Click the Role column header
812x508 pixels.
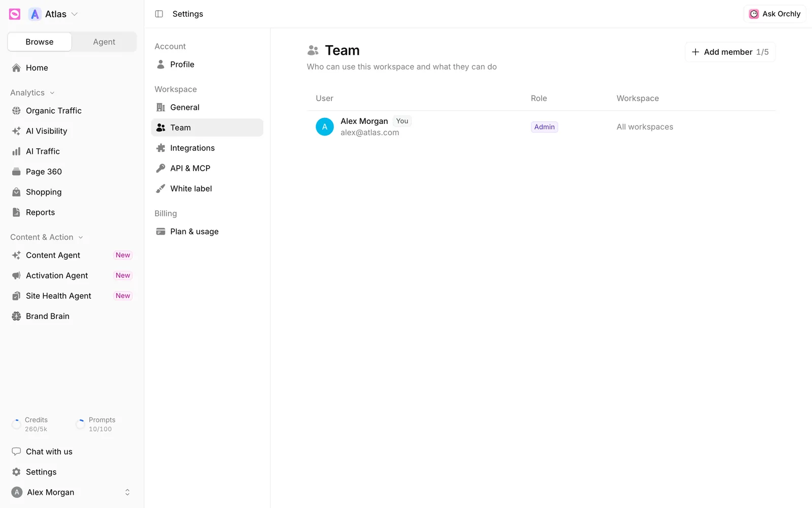point(539,99)
